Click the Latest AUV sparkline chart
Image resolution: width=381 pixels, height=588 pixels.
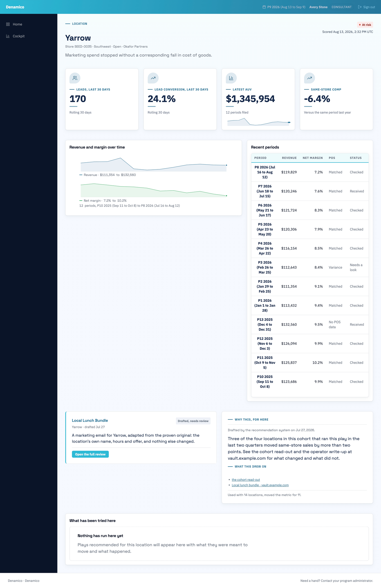point(259,121)
